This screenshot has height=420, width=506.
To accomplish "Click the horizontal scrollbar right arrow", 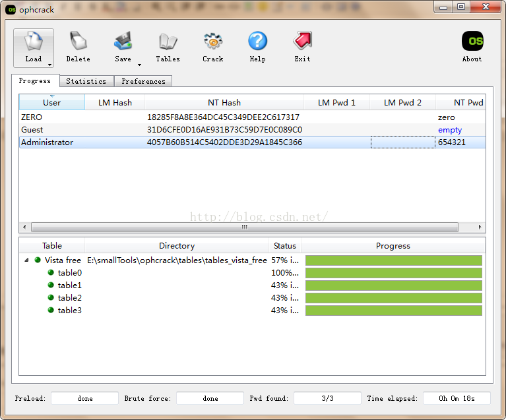I will [480, 227].
